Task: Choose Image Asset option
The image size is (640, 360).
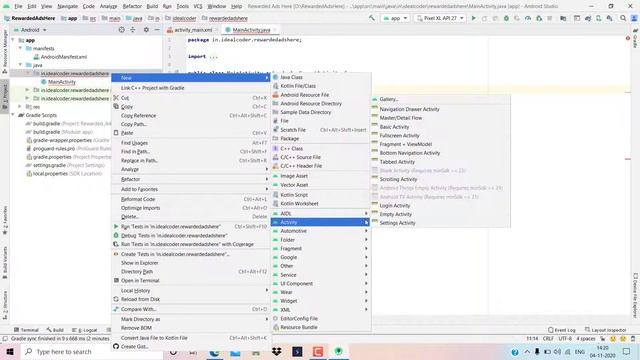Action: coord(294,176)
